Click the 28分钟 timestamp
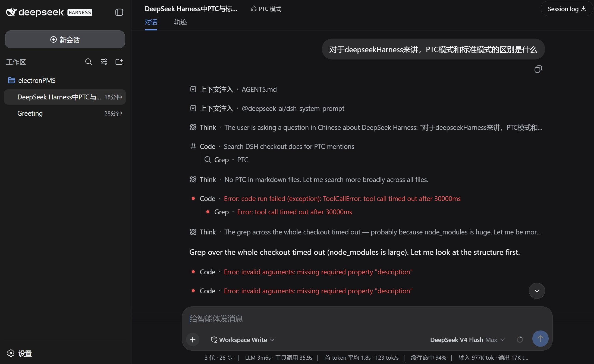 [x=113, y=113]
